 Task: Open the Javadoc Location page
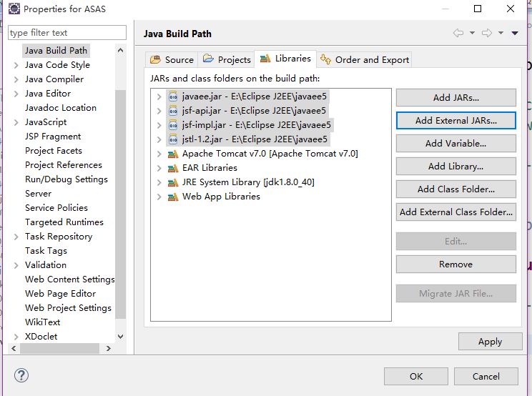click(x=61, y=108)
